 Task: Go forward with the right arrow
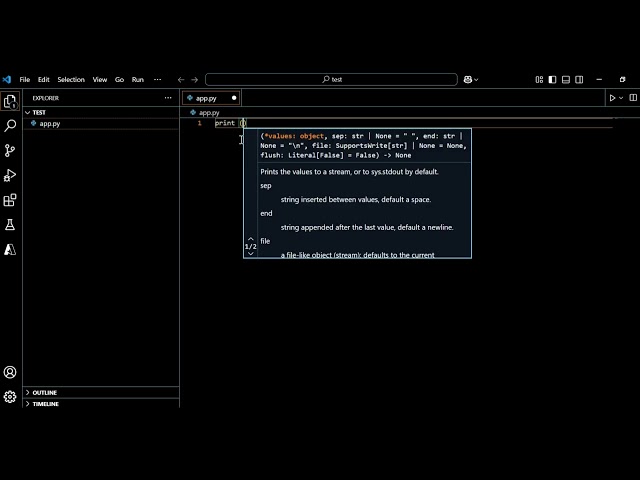(x=195, y=80)
